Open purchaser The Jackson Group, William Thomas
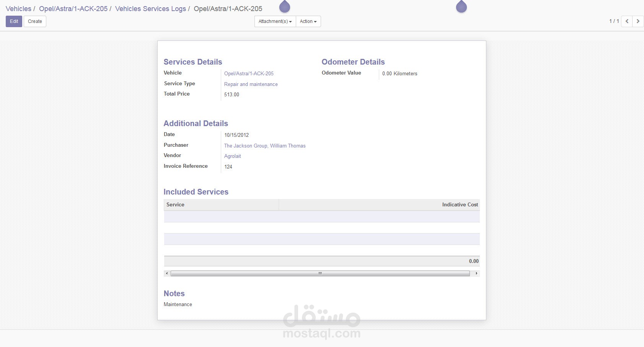Screen dimensions: 644x347 265,146
